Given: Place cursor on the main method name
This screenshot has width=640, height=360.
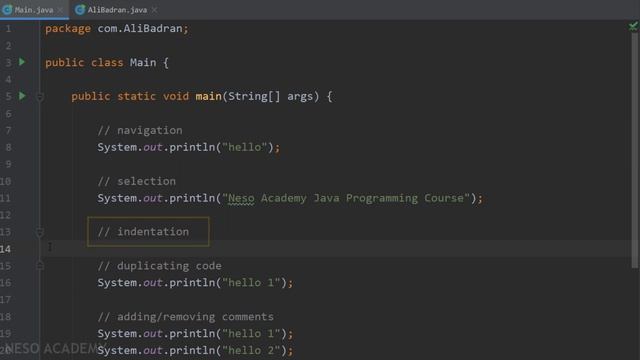Looking at the screenshot, I should tap(208, 96).
